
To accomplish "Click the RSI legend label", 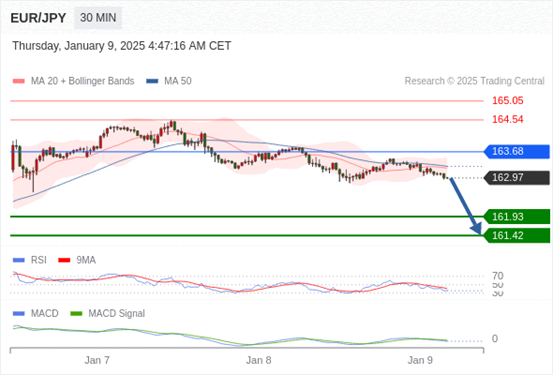I will pyautogui.click(x=39, y=260).
